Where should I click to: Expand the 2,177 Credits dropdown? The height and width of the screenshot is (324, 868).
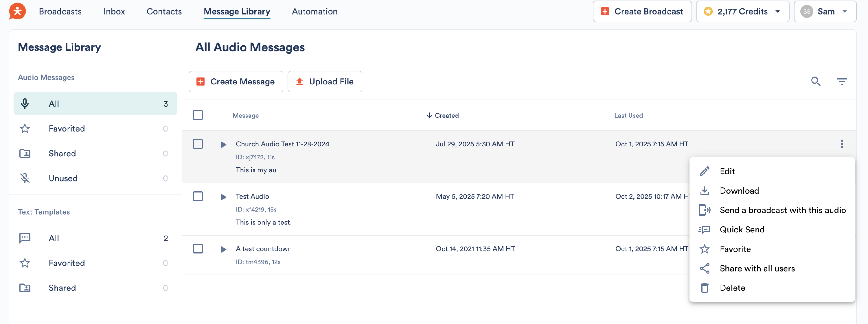pos(742,12)
